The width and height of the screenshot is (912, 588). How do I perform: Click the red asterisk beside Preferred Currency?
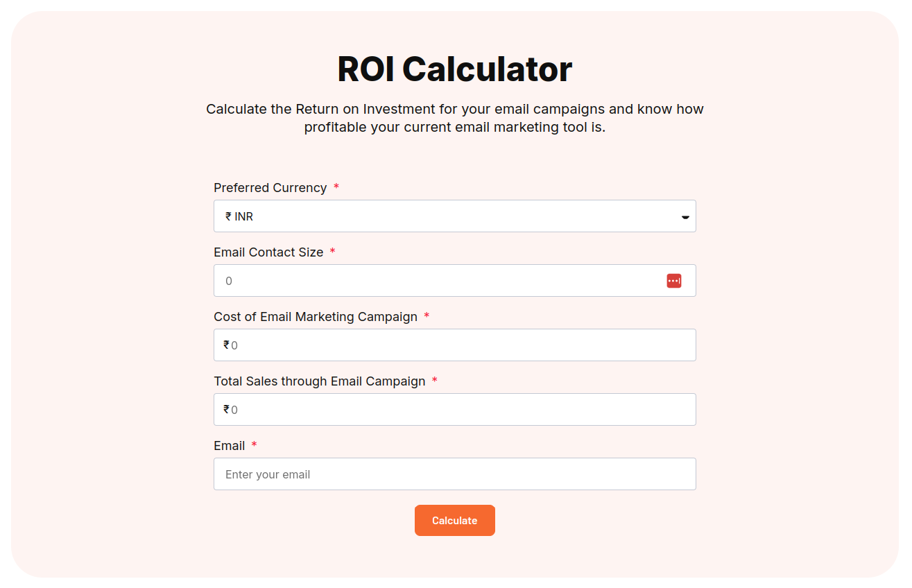click(x=336, y=187)
